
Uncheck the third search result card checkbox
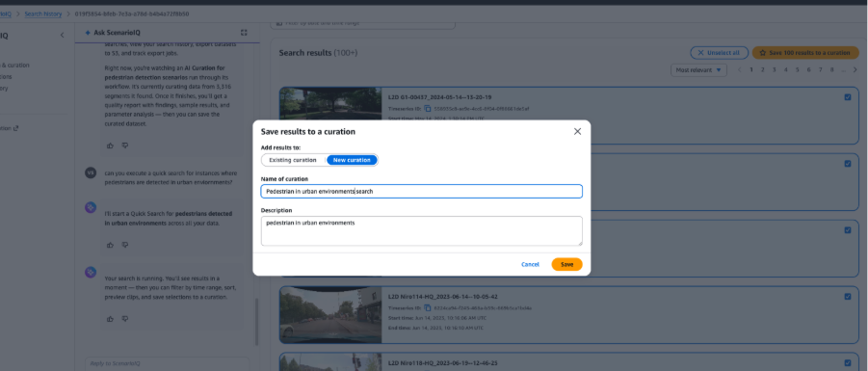pos(848,229)
